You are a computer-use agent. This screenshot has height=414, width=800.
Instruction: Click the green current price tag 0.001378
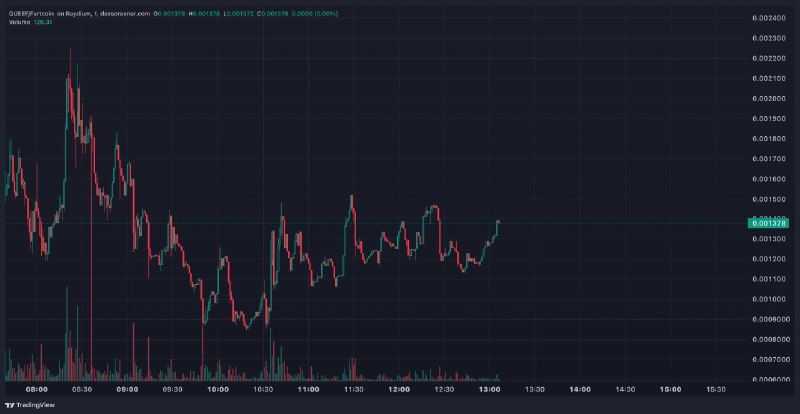(768, 223)
